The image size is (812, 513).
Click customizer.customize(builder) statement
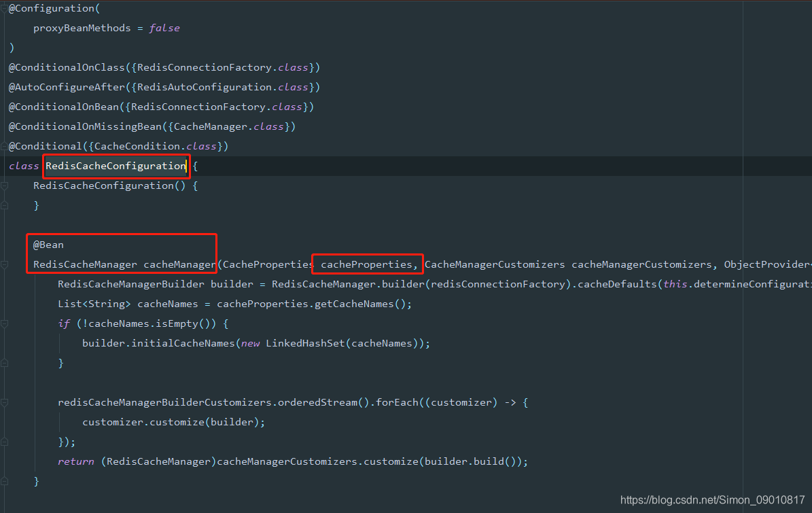[173, 422]
